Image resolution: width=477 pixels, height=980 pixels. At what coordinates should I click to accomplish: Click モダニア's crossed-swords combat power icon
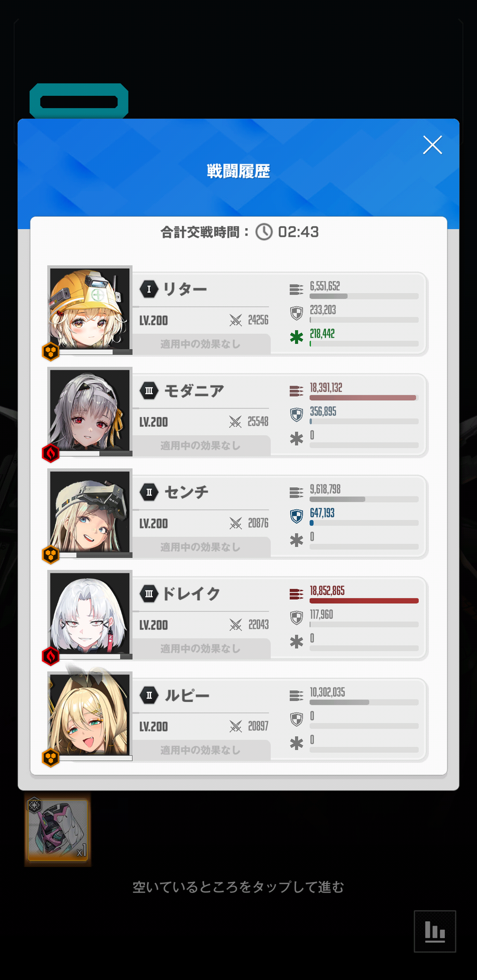click(x=236, y=422)
